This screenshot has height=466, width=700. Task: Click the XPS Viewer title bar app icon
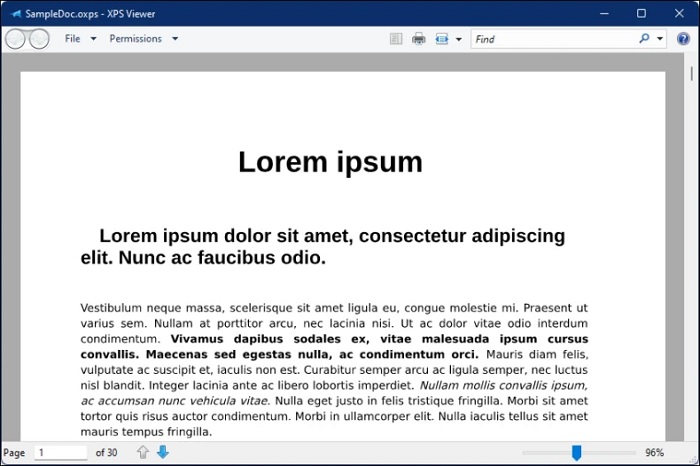[x=15, y=14]
